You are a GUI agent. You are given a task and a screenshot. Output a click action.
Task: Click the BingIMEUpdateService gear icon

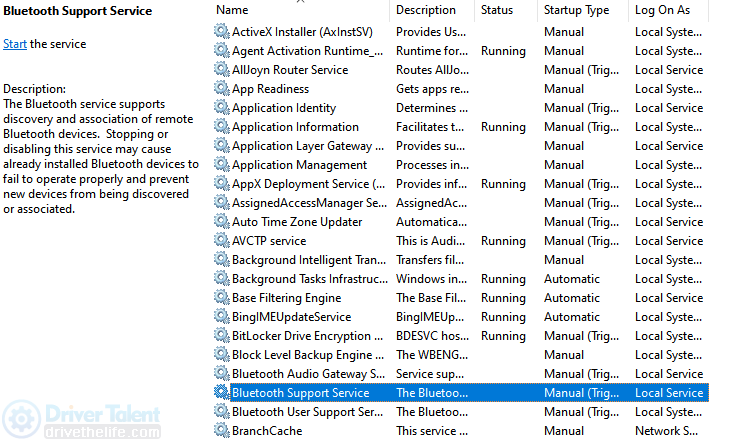point(221,317)
